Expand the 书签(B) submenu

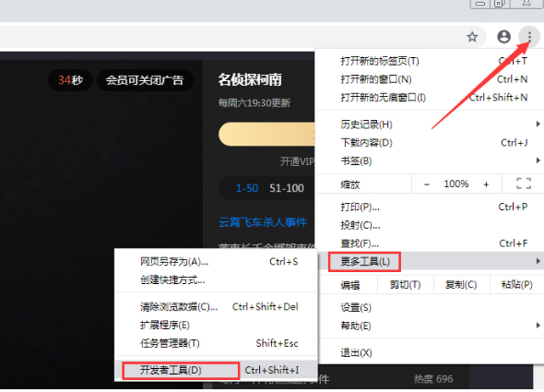(431, 160)
